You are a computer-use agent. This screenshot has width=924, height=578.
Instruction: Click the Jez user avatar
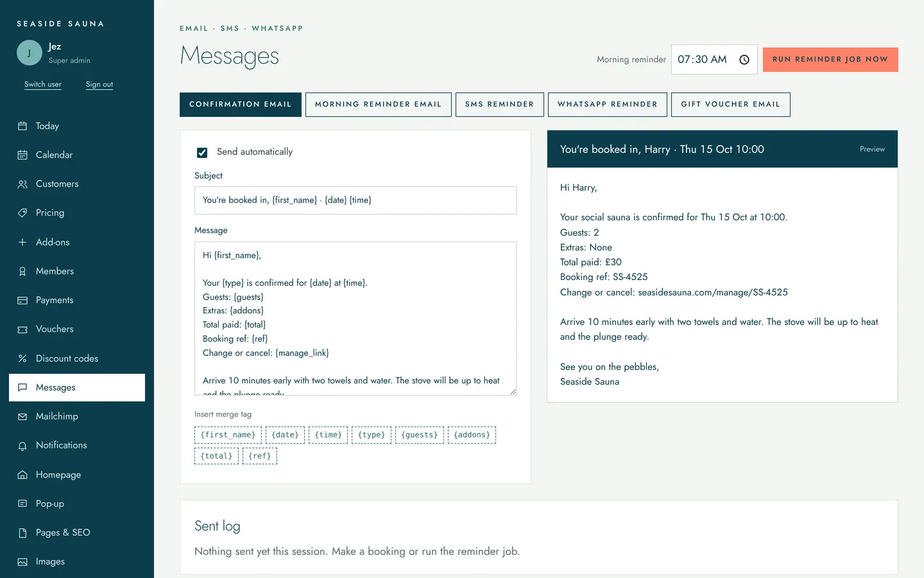click(30, 53)
